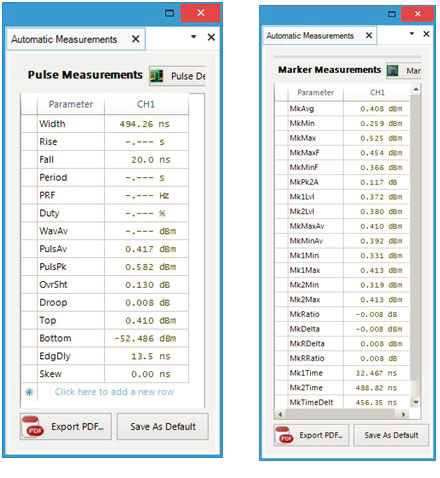Open right panel options dropdown arrow
This screenshot has width=440, height=478.
[412, 33]
